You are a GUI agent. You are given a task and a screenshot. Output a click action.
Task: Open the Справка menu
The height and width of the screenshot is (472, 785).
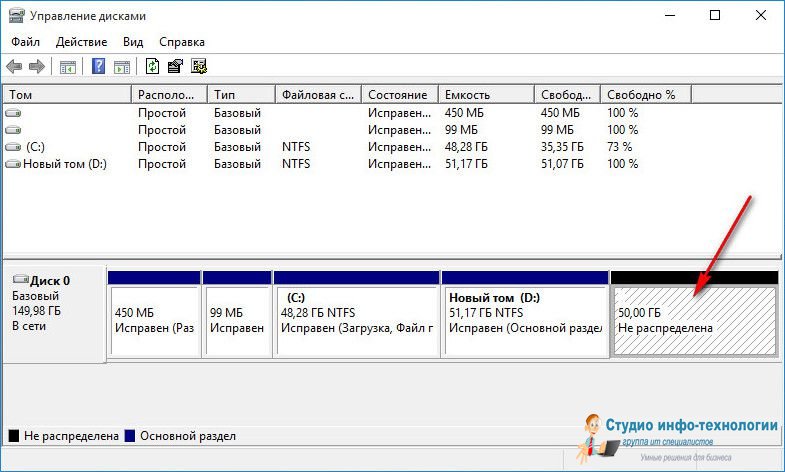(x=181, y=42)
